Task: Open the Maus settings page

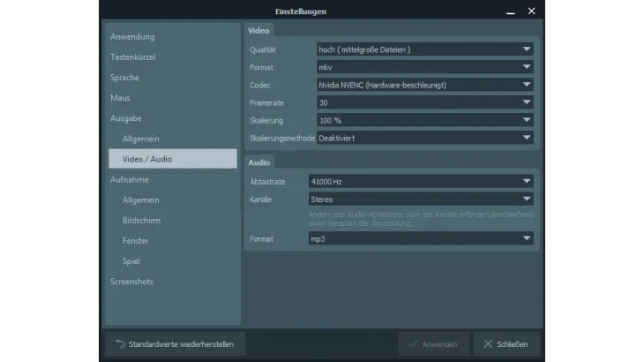Action: pos(120,98)
